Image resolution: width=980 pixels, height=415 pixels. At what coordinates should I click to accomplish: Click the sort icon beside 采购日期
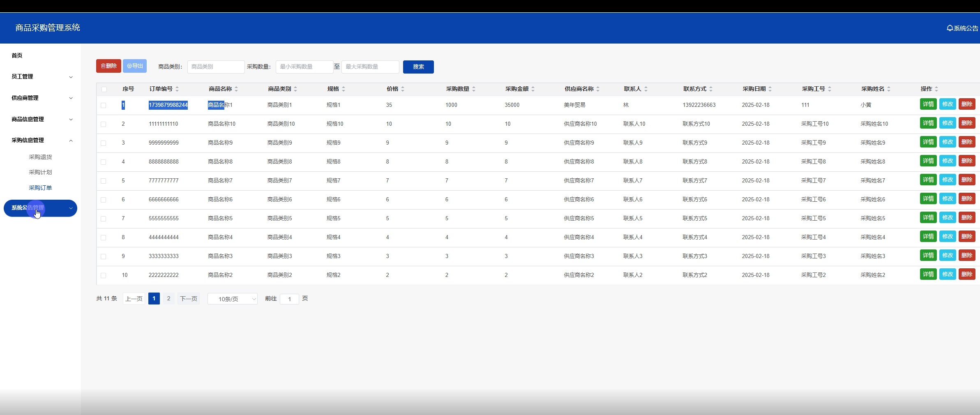pos(770,89)
